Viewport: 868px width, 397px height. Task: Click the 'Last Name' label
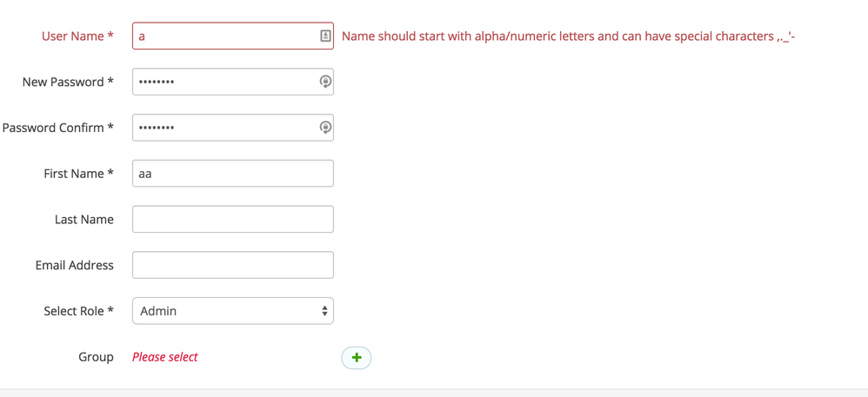tap(83, 220)
